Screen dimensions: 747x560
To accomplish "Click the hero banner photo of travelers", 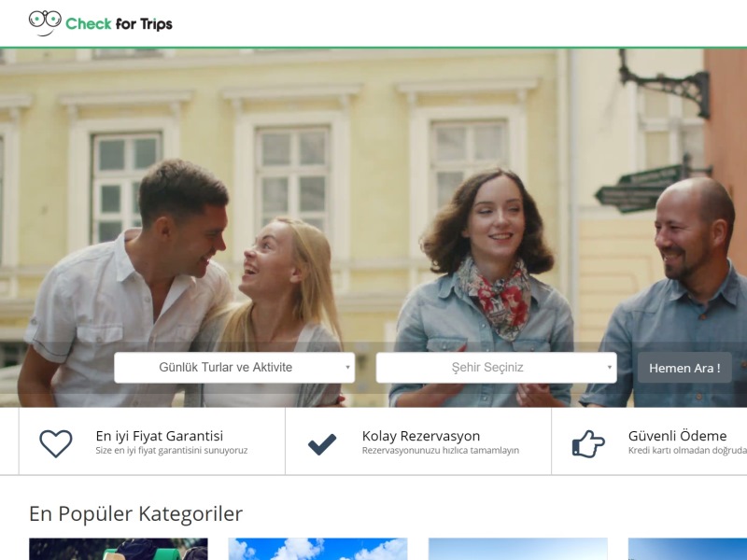I will [x=373, y=187].
